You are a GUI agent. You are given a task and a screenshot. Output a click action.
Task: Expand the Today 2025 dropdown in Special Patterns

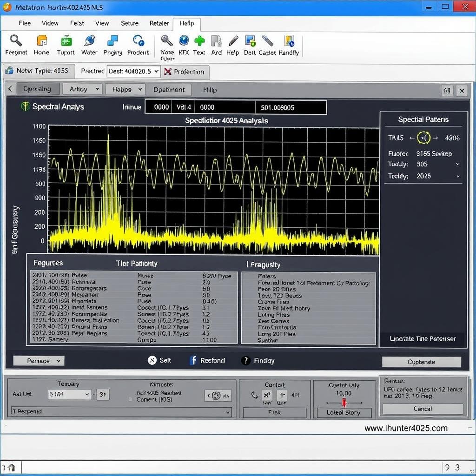(457, 176)
